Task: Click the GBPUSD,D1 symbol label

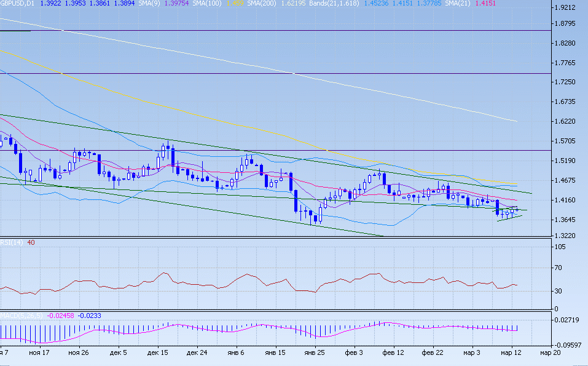Action: click(x=17, y=4)
